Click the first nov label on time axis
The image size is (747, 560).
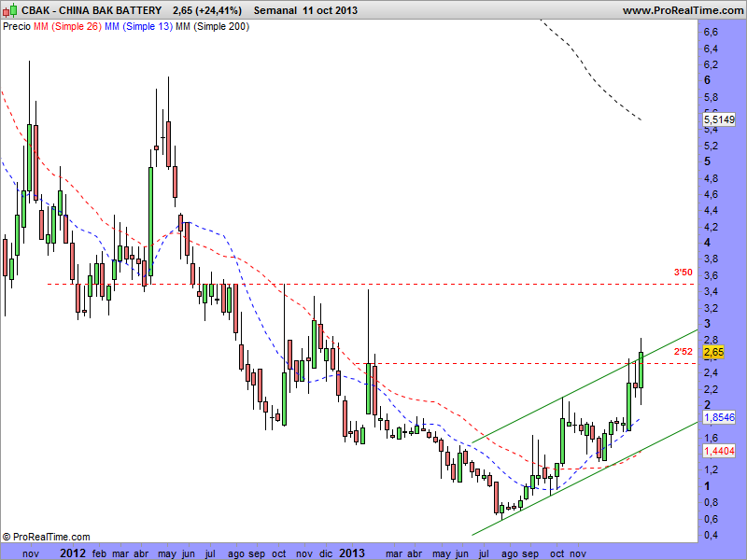(31, 553)
